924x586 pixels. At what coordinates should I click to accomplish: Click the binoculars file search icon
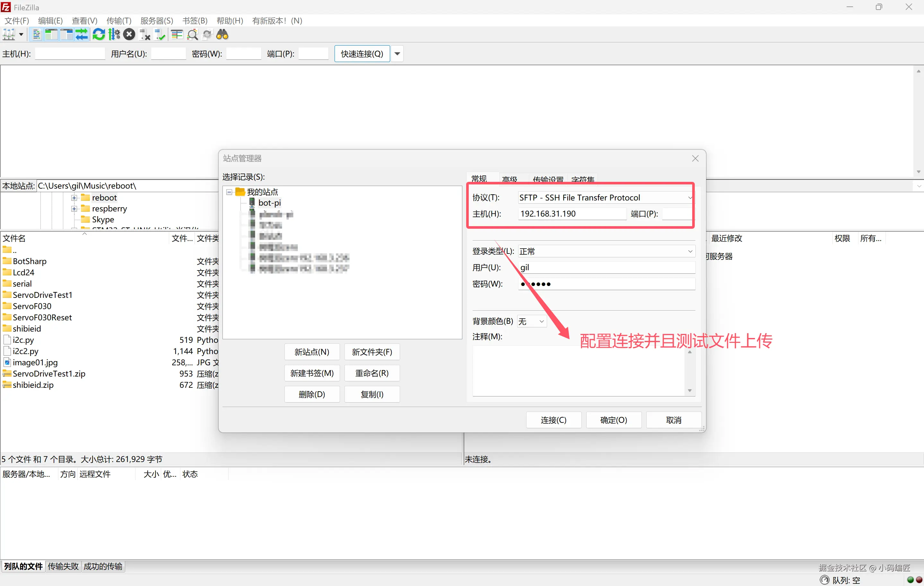(x=222, y=35)
